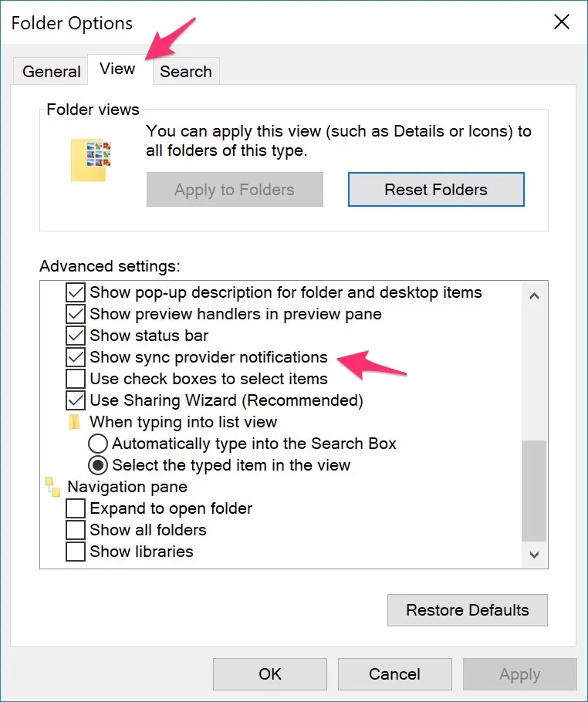This screenshot has height=702, width=588.
Task: Click the 'When typing into list view' folder icon
Action: coord(74,422)
